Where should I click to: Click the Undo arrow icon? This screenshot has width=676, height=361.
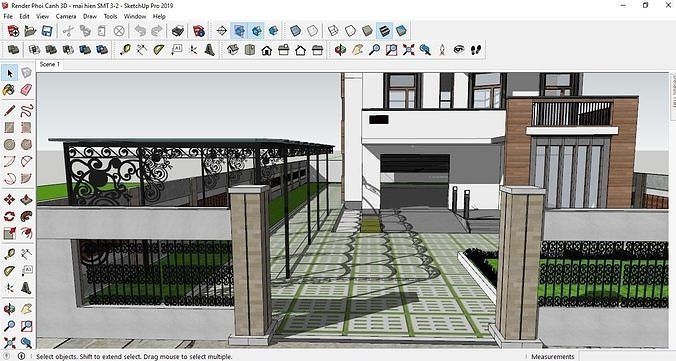pos(140,31)
